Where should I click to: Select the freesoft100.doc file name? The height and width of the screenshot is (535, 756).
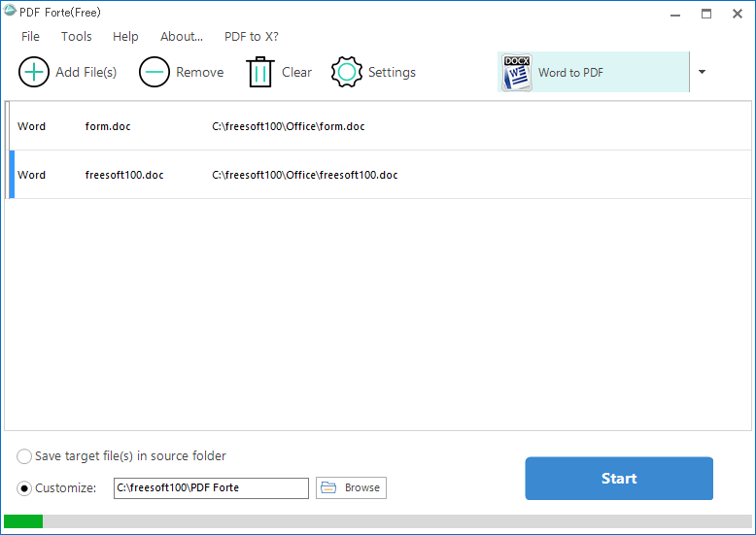pyautogui.click(x=124, y=175)
